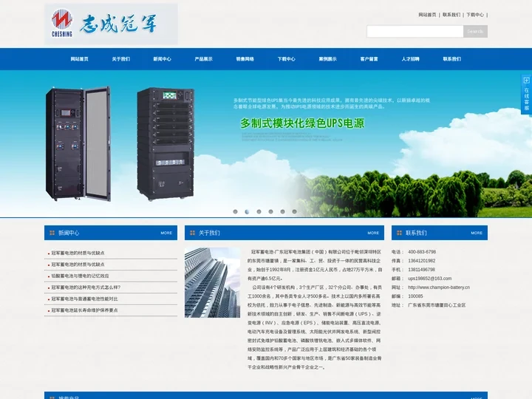The height and width of the screenshot is (399, 532).
Task: Select the second banner carousel dot
Action: point(247,212)
